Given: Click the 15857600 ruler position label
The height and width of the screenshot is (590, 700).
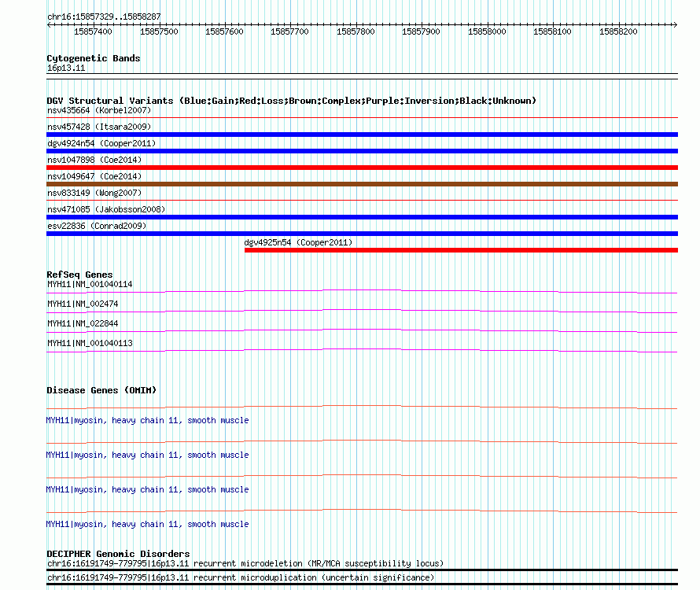Looking at the screenshot, I should [224, 31].
